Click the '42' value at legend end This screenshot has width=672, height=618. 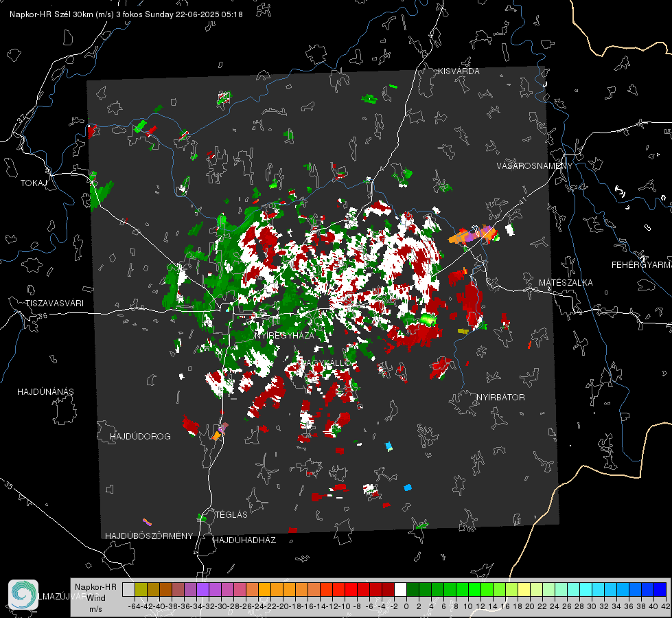[x=665, y=606]
